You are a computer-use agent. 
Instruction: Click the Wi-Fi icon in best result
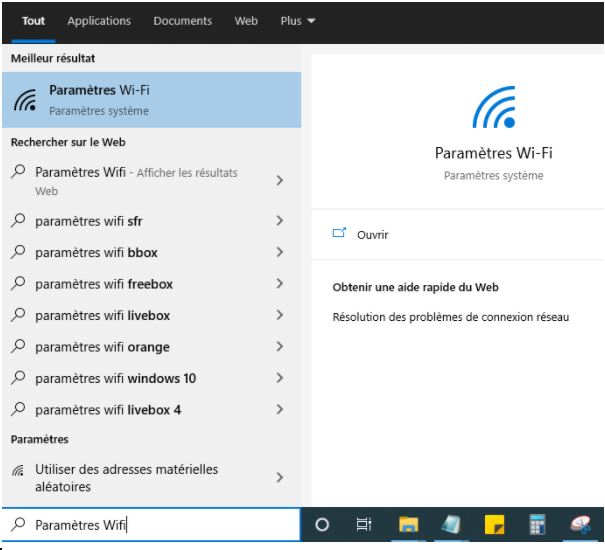(x=25, y=100)
